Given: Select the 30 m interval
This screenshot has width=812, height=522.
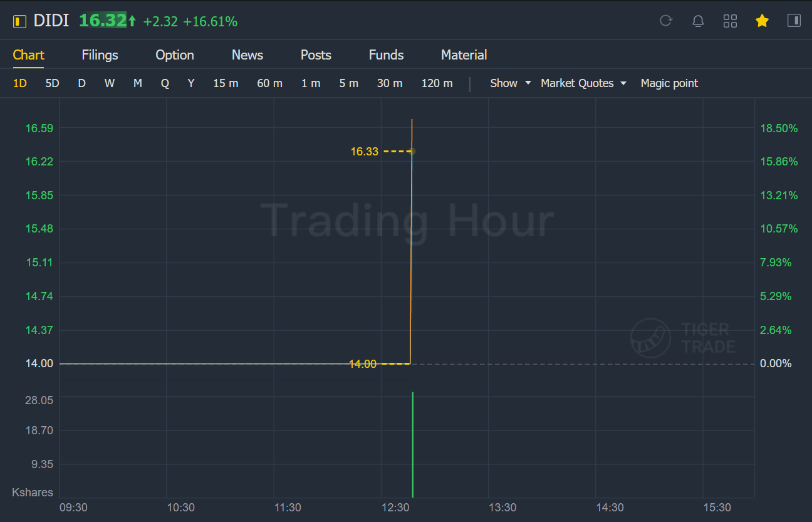Looking at the screenshot, I should click(390, 83).
